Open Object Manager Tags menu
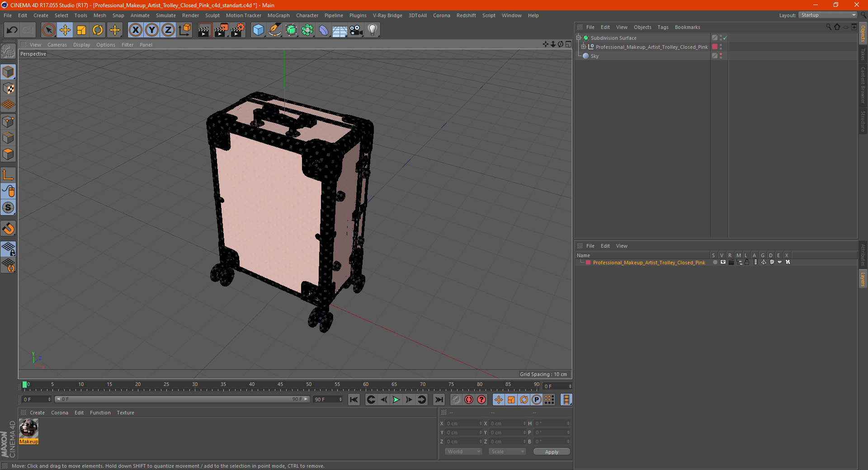 [x=663, y=27]
